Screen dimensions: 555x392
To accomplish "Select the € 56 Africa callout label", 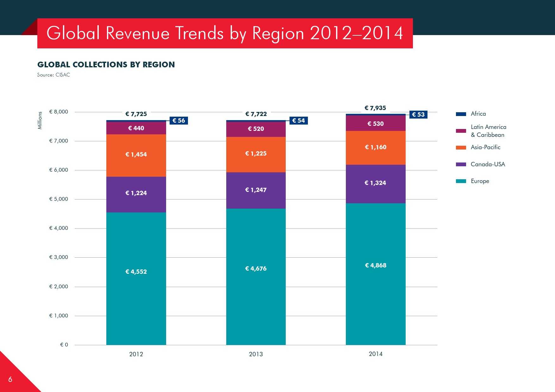I will (179, 120).
